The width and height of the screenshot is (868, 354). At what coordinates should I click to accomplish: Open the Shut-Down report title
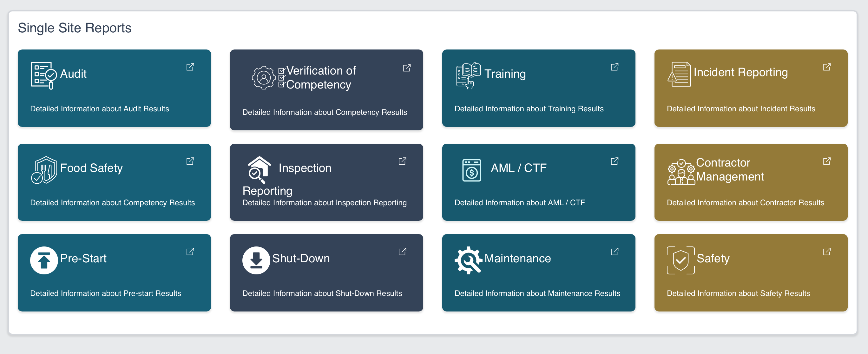click(x=301, y=258)
